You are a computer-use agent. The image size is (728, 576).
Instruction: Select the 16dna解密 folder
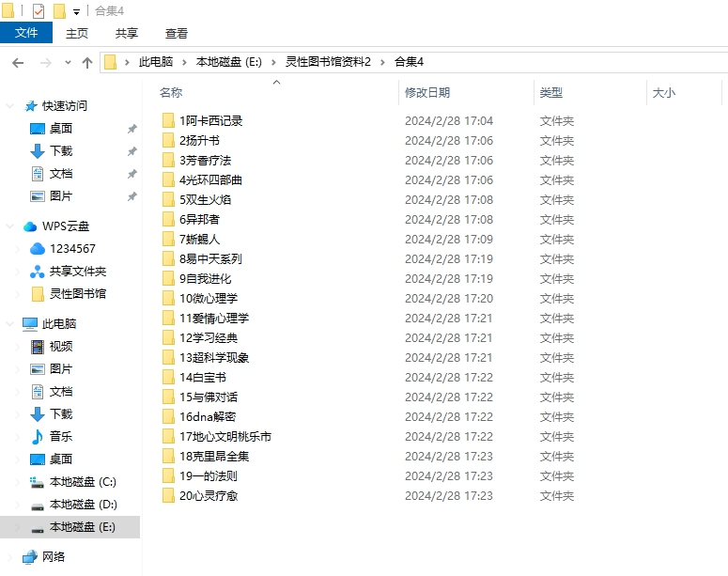tap(208, 417)
